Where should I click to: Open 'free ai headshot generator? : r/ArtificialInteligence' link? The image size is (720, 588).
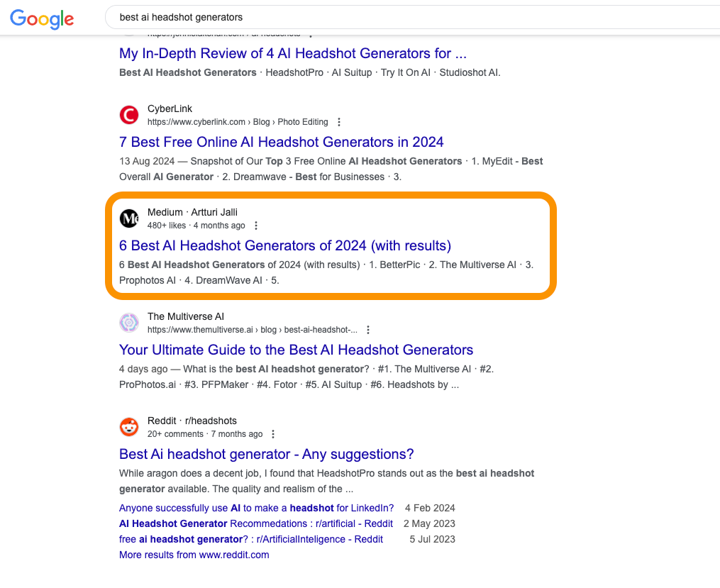[x=250, y=539]
